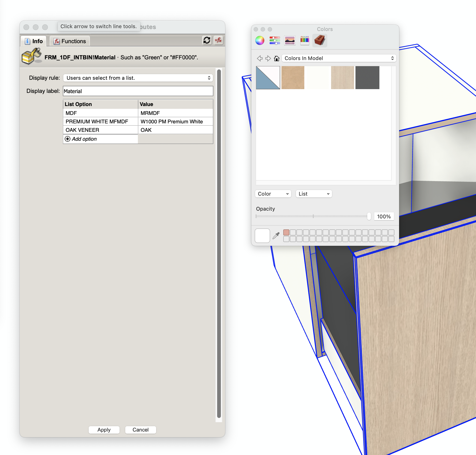
Task: Switch to the Functions tab
Action: 70,41
